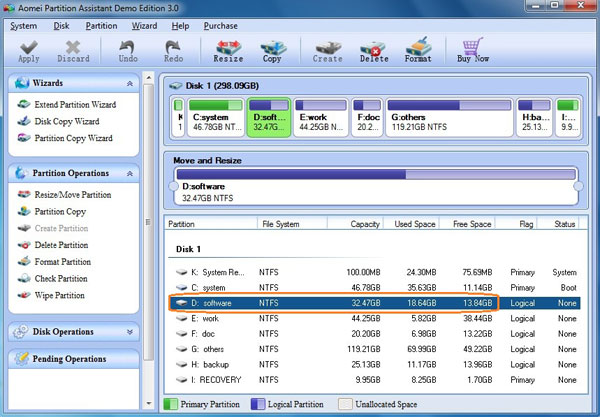Collapse the Wizards panel
Viewport: 600px width, 417px height.
[130, 85]
